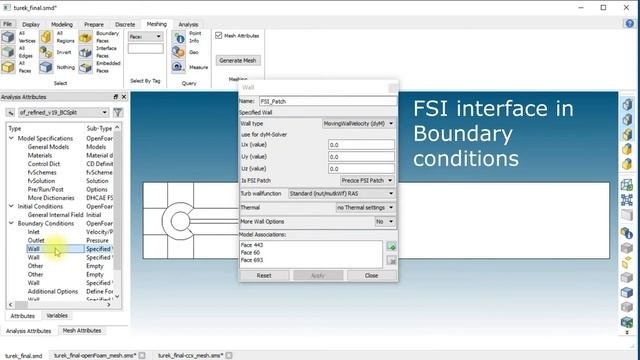Viewport: 640px width, 360px height.
Task: Open the Wall type MovingWallVelocity dropdown
Action: pyautogui.click(x=358, y=123)
